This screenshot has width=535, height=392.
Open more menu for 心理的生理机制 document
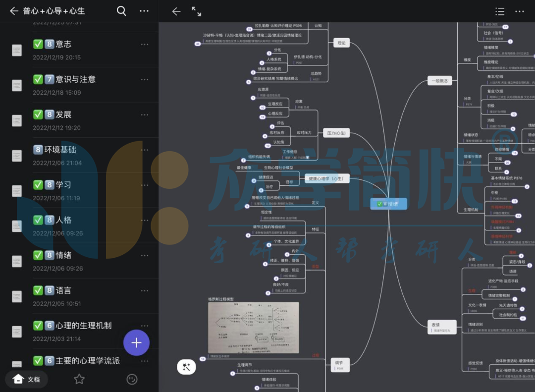145,326
